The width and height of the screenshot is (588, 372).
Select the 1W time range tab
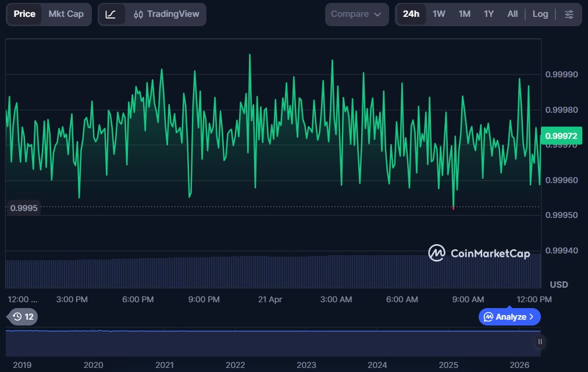(439, 15)
